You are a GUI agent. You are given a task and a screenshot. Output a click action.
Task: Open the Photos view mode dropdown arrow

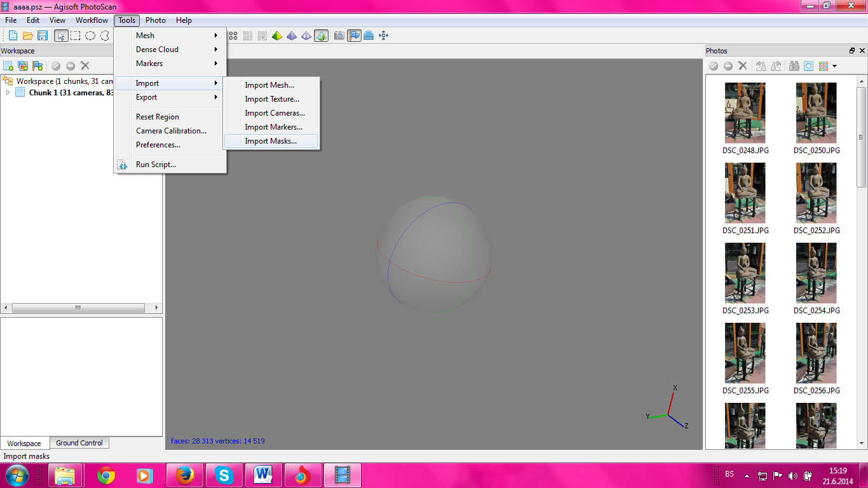pyautogui.click(x=834, y=65)
